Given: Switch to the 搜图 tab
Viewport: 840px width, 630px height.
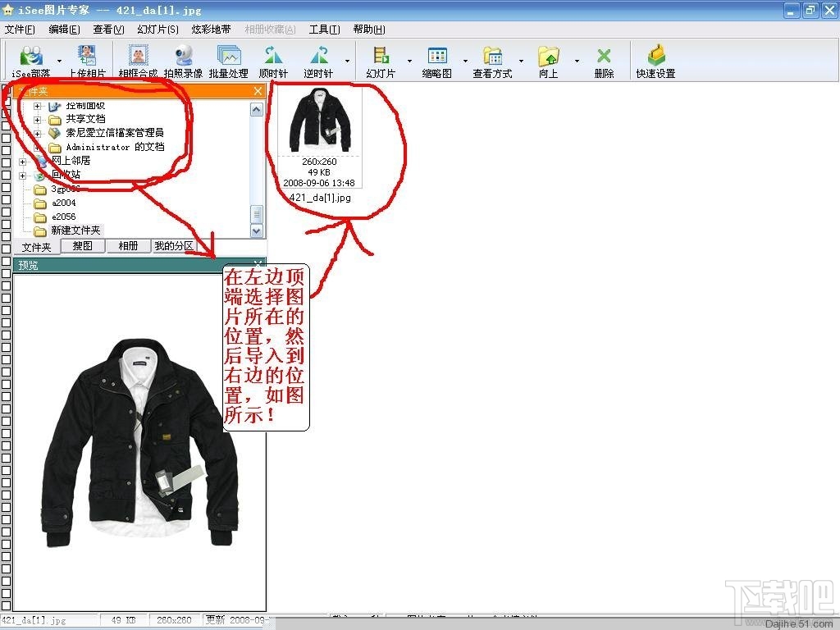Looking at the screenshot, I should click(83, 246).
